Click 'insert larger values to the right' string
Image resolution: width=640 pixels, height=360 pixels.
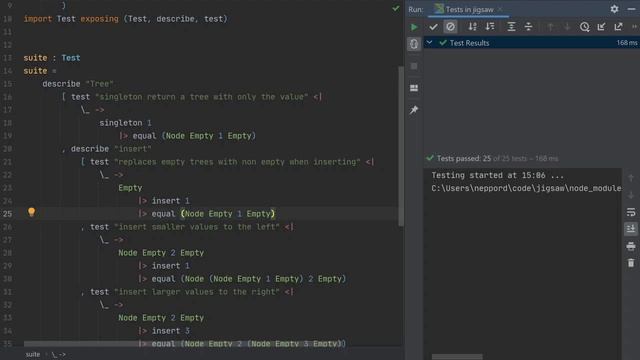point(197,291)
